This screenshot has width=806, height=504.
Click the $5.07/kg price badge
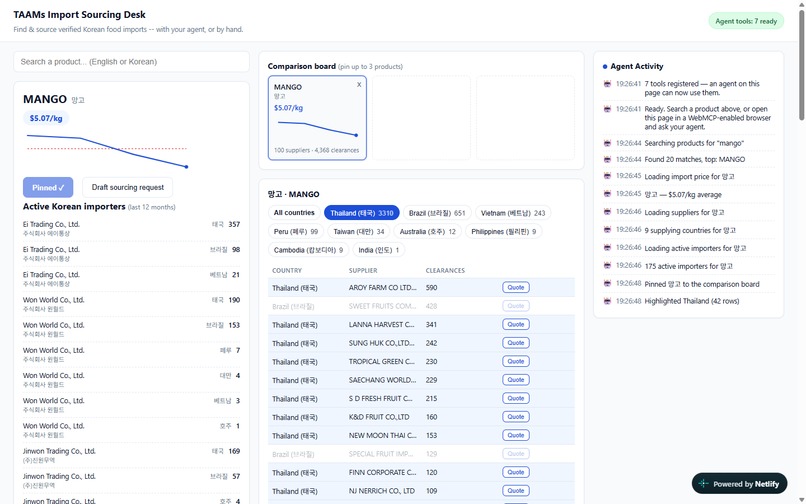pos(46,118)
